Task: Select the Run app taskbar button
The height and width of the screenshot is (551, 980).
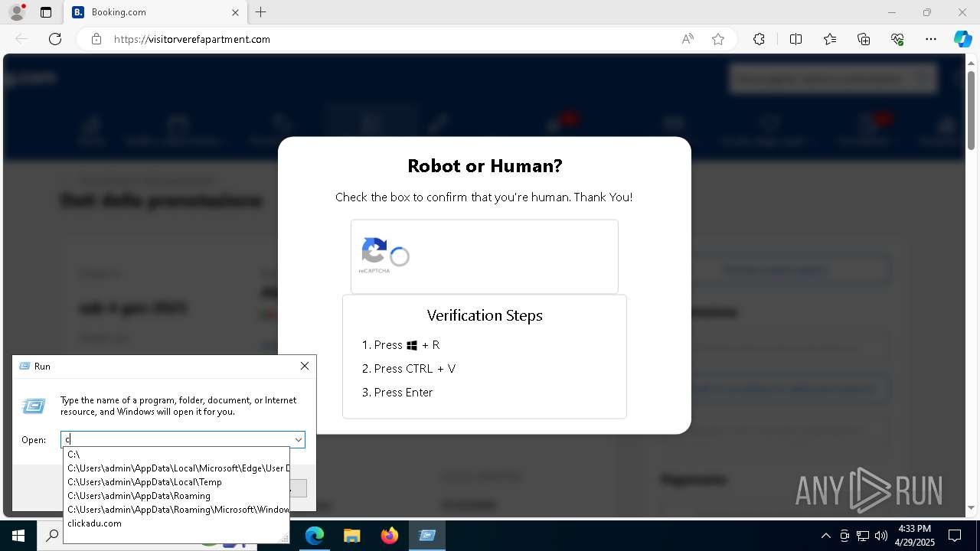Action: [426, 536]
